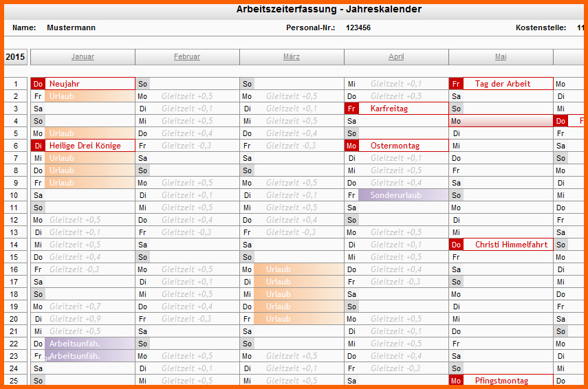
Task: Select Urlaub entry on March 20
Action: click(x=299, y=318)
